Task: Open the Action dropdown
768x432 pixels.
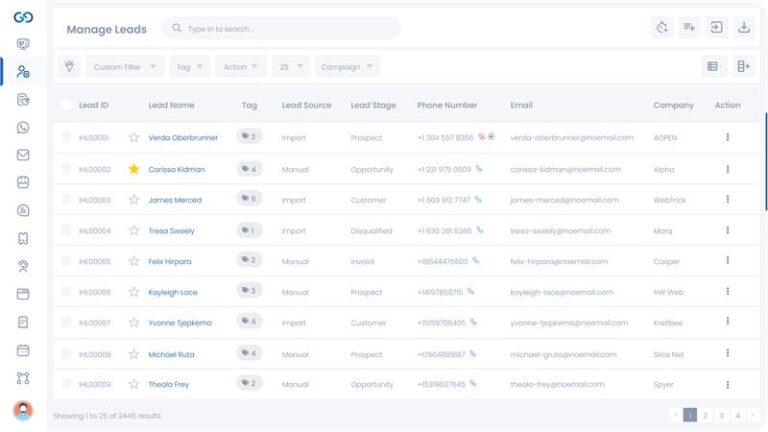Action: coord(240,66)
